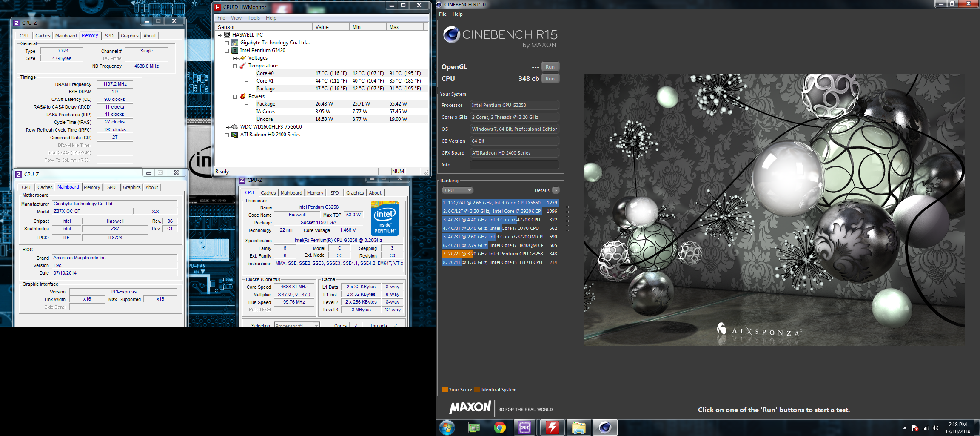Click the CINEBENCH R15 logo sphere
This screenshot has width=980, height=436.
pos(452,34)
